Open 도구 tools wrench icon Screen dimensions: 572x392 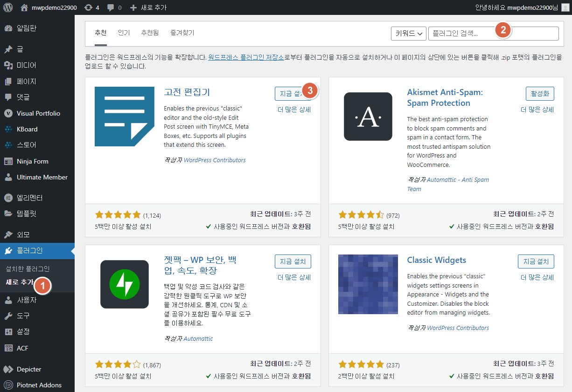point(8,316)
